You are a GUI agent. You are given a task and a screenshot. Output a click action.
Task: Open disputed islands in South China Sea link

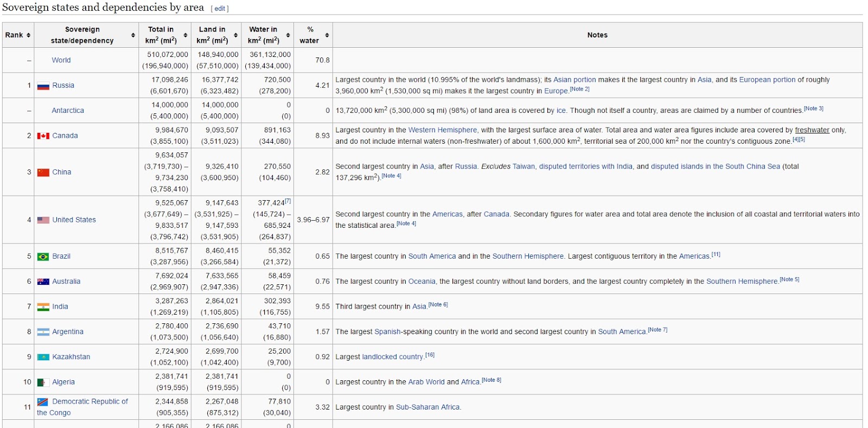click(716, 167)
